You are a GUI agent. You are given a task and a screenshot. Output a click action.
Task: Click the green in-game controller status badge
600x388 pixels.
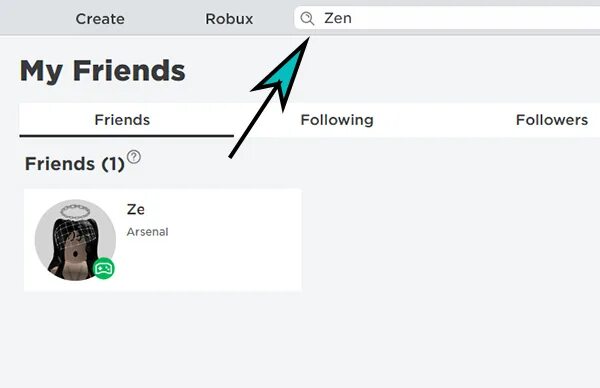pos(104,268)
